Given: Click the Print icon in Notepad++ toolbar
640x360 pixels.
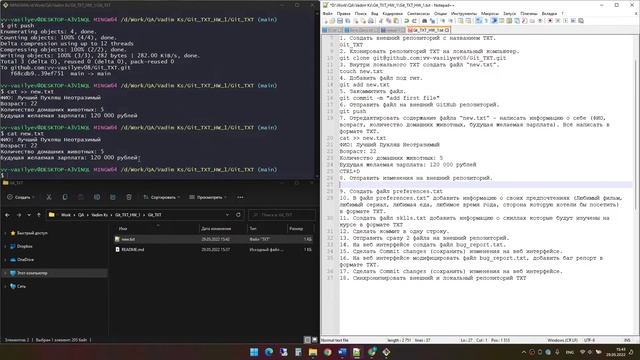Looking at the screenshot, I should click(x=370, y=21).
